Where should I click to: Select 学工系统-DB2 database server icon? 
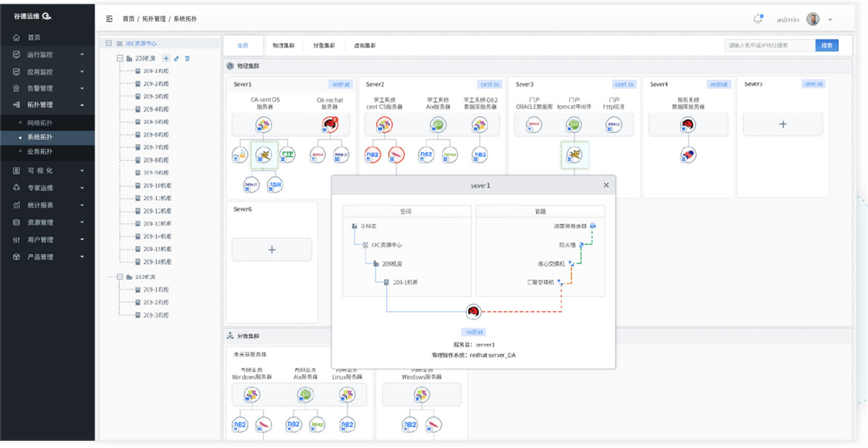click(479, 125)
